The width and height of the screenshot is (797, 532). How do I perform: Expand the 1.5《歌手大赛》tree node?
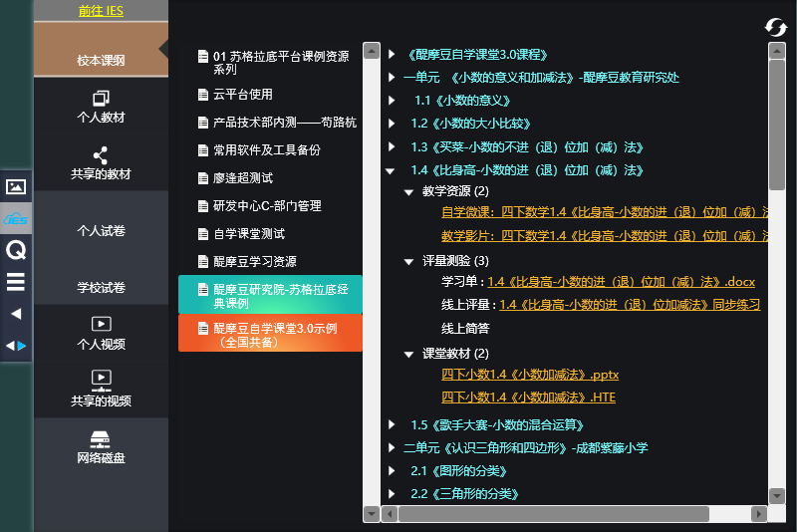[x=392, y=425]
